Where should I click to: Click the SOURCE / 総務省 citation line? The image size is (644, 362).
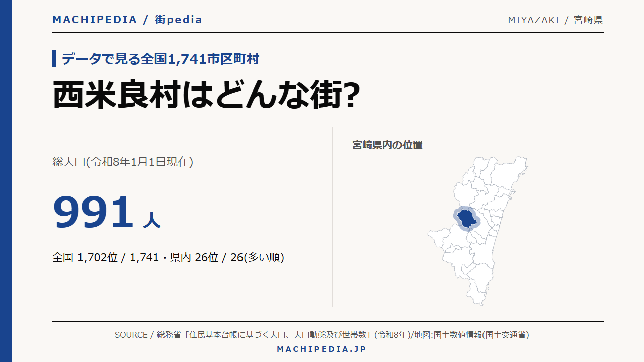[x=322, y=335]
